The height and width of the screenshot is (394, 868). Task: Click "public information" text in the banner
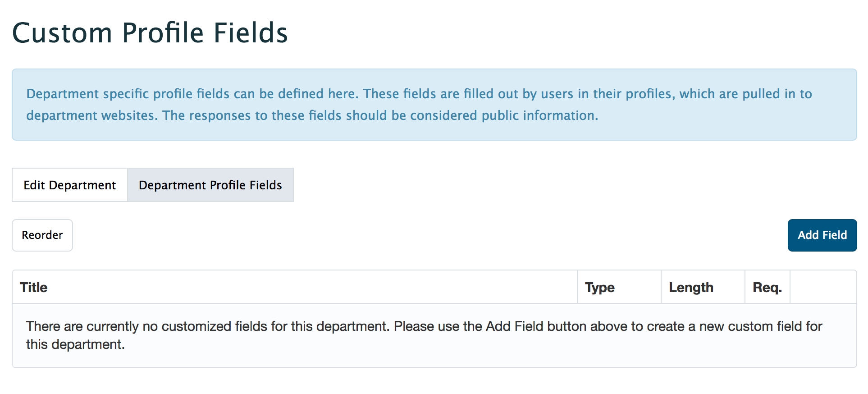pos(539,116)
